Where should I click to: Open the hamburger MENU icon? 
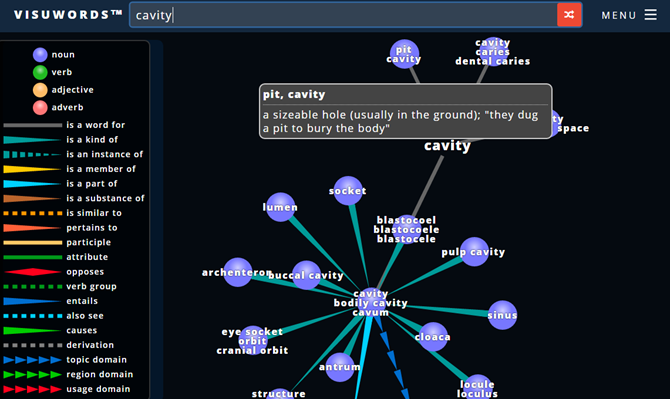point(650,15)
